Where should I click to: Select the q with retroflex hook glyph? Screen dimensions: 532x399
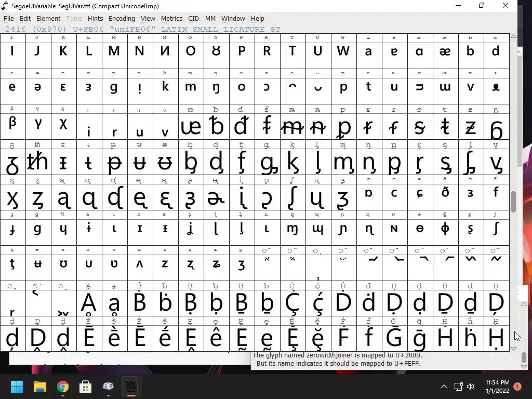(x=89, y=193)
